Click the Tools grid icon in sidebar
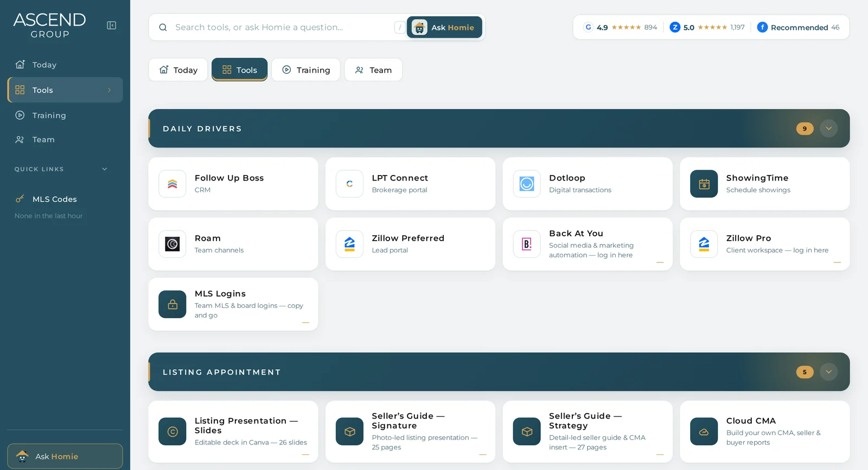Screen dimensions: 868x470 [x=20, y=90]
